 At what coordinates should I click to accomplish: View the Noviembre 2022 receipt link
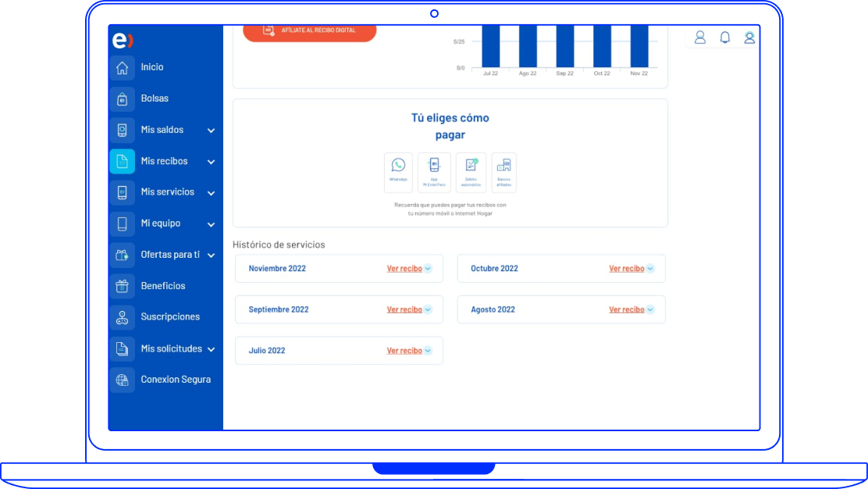404,269
